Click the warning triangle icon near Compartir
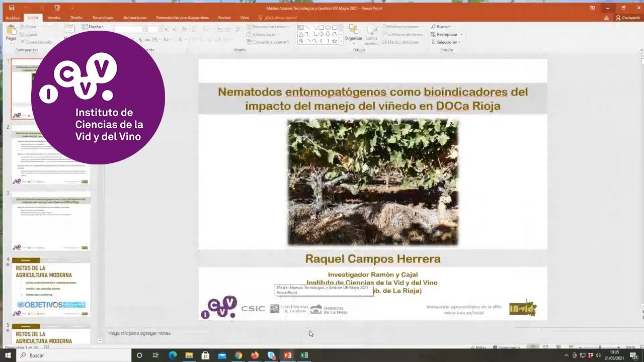644x362 pixels. [x=606, y=18]
